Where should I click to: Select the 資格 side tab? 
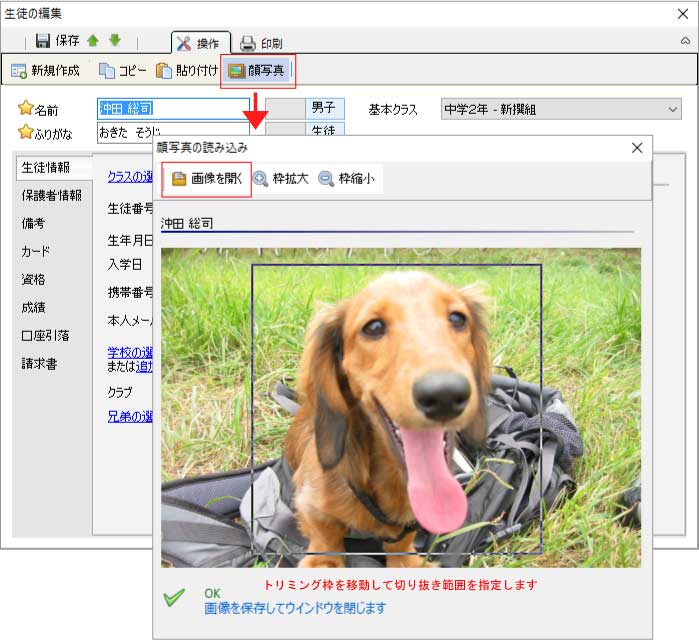coord(33,279)
